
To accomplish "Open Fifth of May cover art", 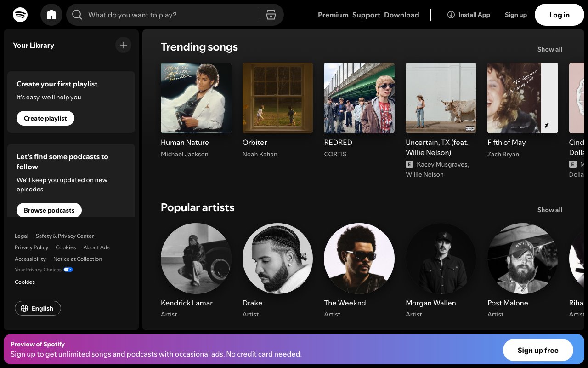I will click(523, 98).
